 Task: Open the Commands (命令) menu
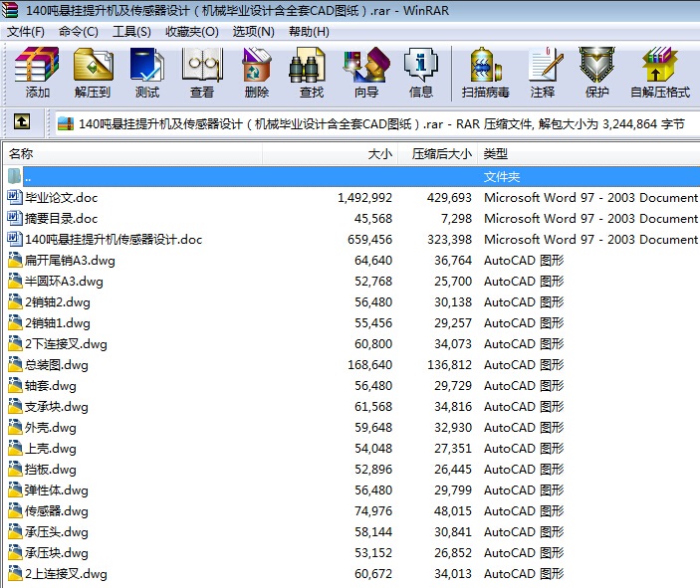78,32
